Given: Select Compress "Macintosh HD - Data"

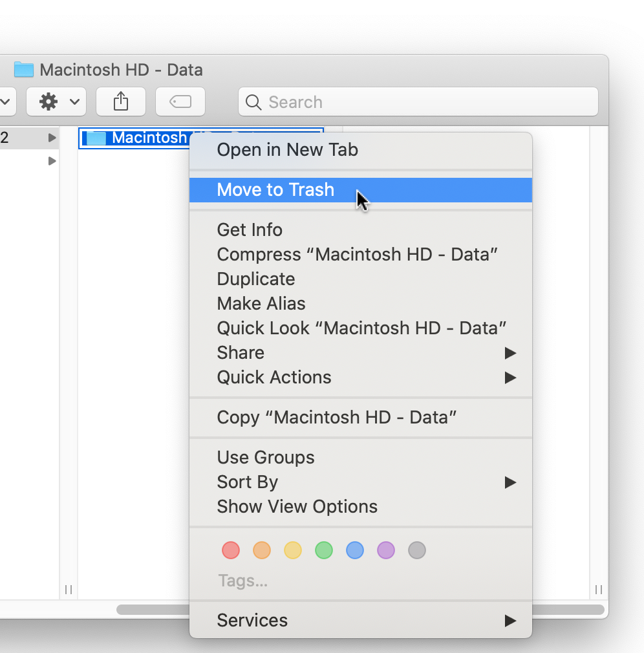Looking at the screenshot, I should click(361, 255).
